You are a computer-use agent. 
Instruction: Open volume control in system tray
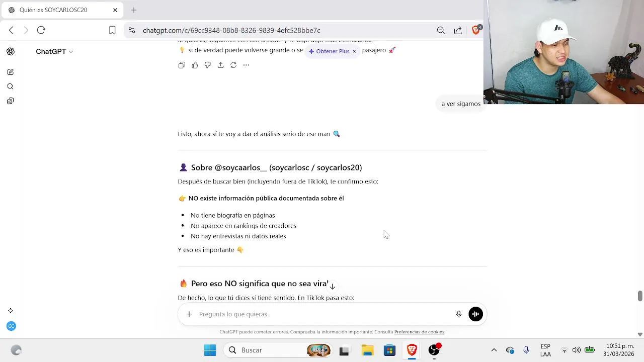(577, 350)
